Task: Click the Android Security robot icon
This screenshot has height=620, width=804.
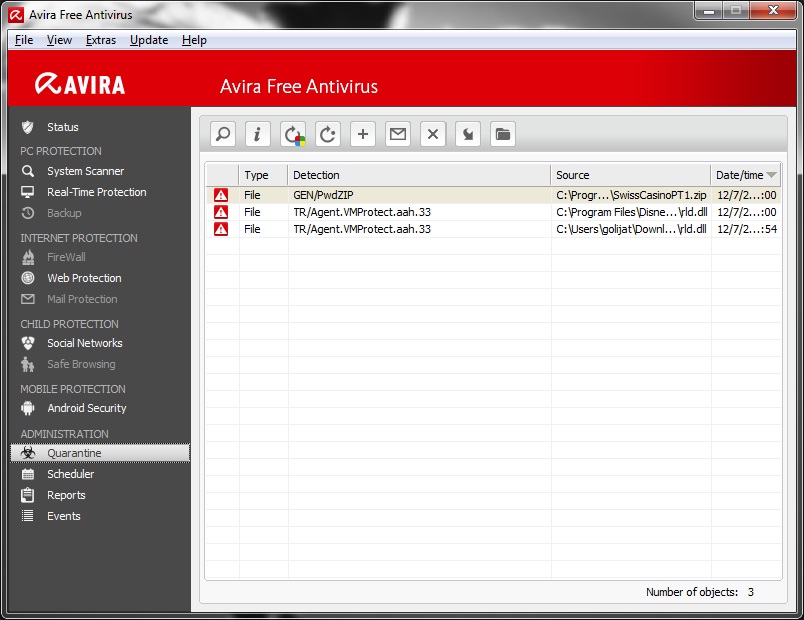Action: coord(28,408)
